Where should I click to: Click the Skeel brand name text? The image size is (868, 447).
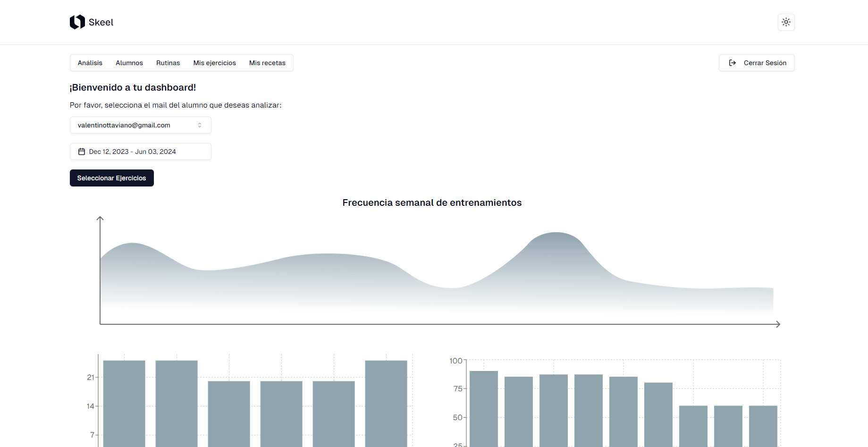101,22
